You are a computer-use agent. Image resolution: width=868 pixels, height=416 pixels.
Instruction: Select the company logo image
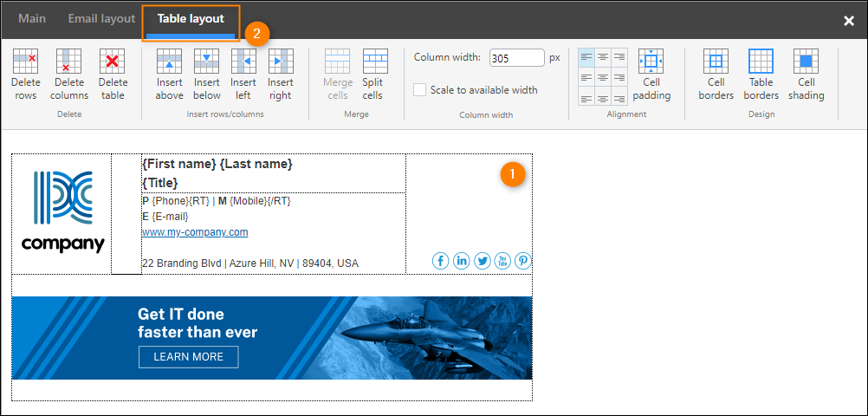(62, 212)
